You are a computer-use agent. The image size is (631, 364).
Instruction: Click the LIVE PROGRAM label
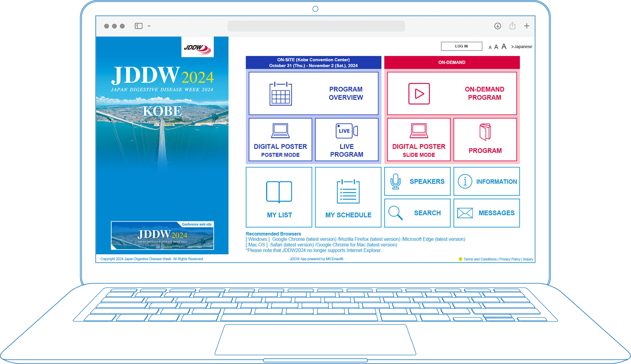point(347,150)
